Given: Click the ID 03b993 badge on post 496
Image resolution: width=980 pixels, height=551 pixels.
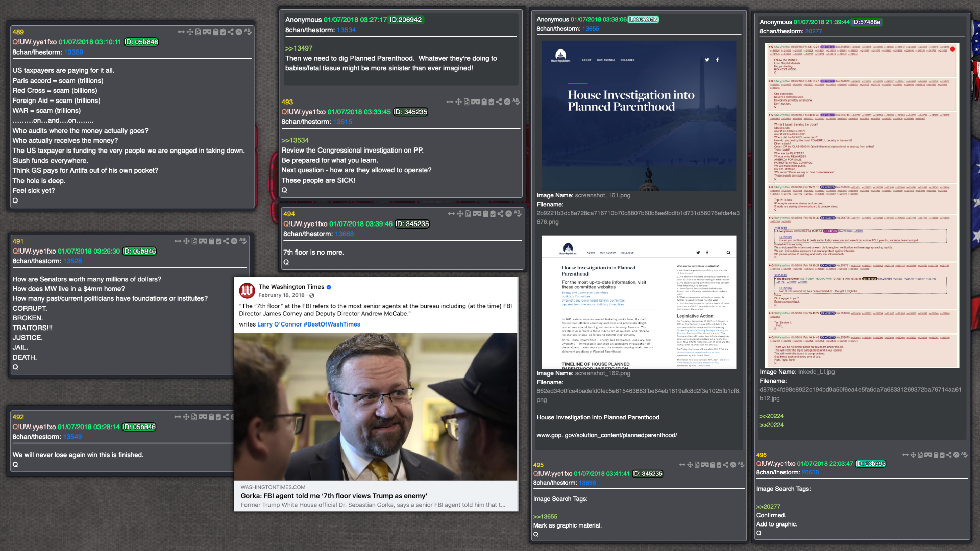Looking at the screenshot, I should click(x=871, y=464).
